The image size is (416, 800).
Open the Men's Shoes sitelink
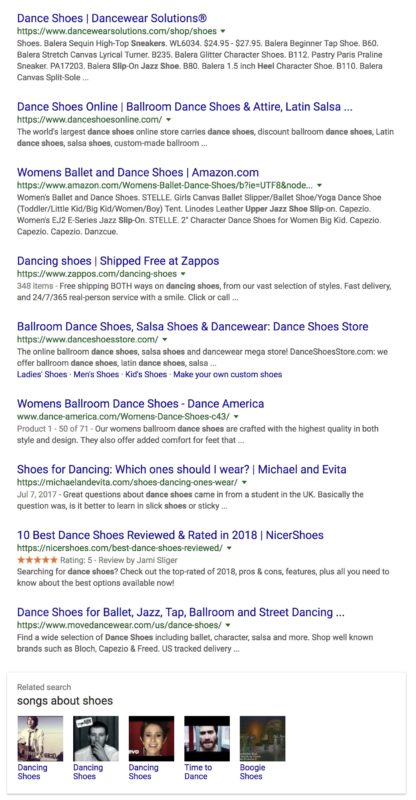pyautogui.click(x=96, y=374)
